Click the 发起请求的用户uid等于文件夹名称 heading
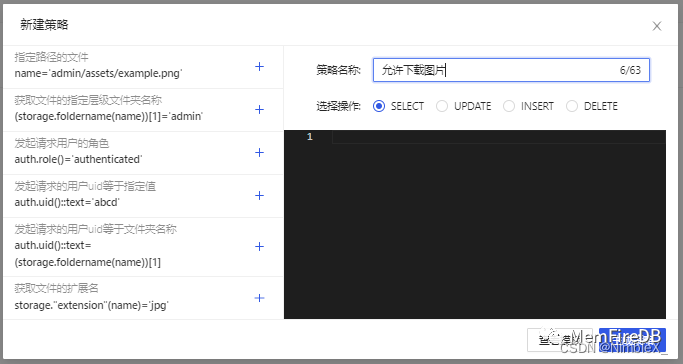Viewport: 683px width, 364px height. pyautogui.click(x=95, y=229)
